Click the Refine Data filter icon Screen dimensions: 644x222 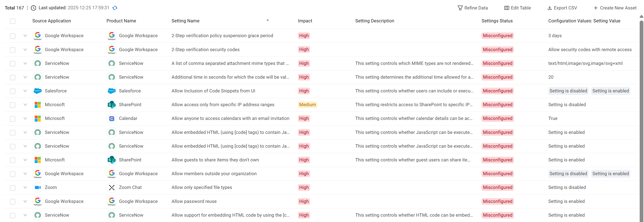click(x=460, y=8)
